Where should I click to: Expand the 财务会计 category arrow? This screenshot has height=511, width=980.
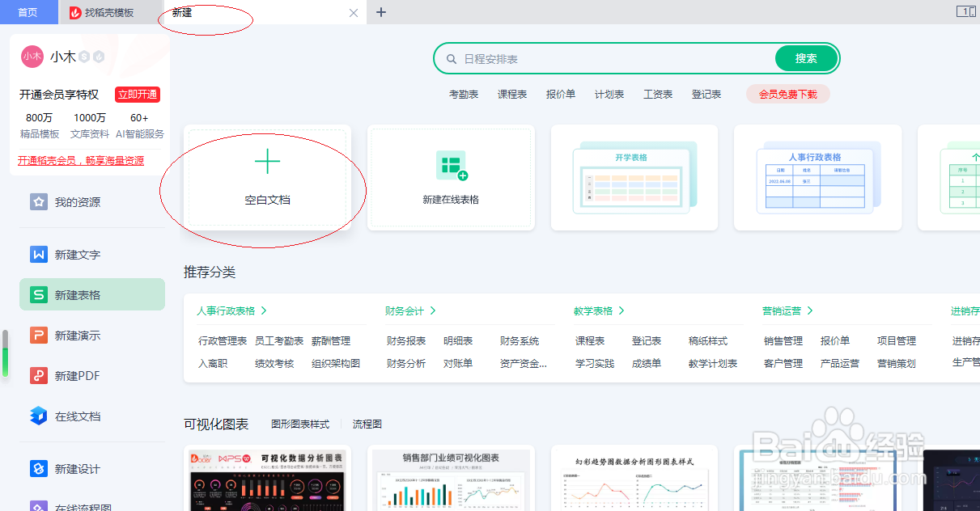pos(433,310)
